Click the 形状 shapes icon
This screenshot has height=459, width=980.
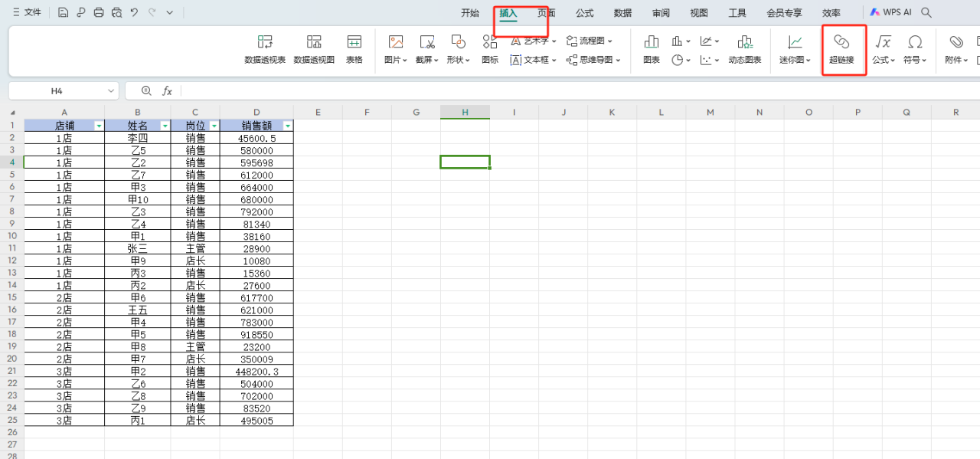coord(458,42)
